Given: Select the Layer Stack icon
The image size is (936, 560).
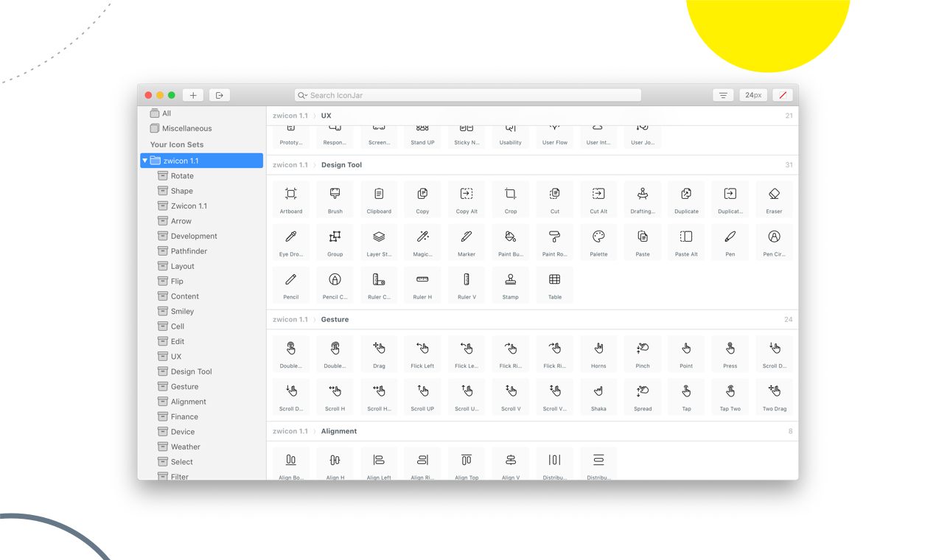Looking at the screenshot, I should (x=379, y=242).
